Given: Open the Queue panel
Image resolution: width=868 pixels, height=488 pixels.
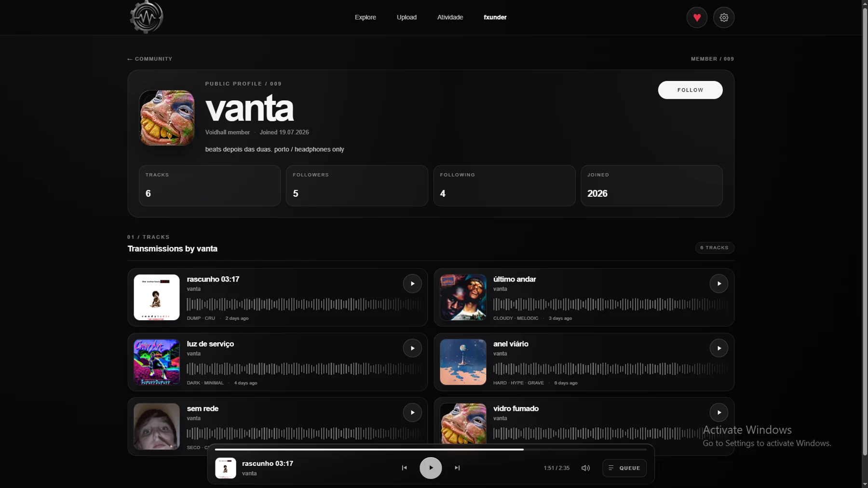Looking at the screenshot, I should tap(624, 468).
